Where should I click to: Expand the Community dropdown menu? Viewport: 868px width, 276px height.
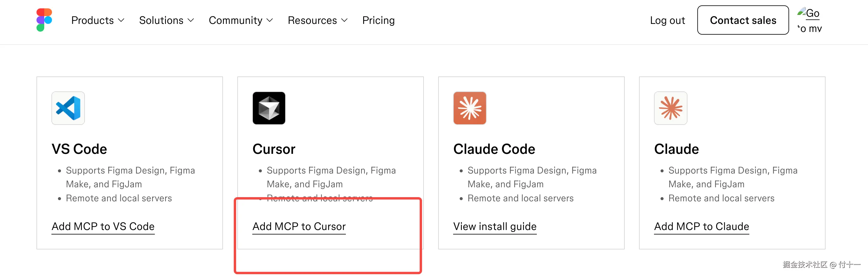tap(241, 20)
